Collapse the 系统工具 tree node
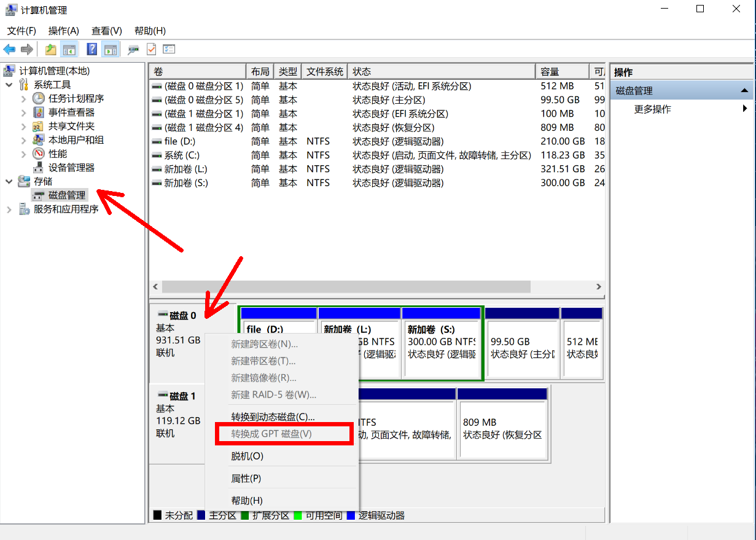 (9, 85)
